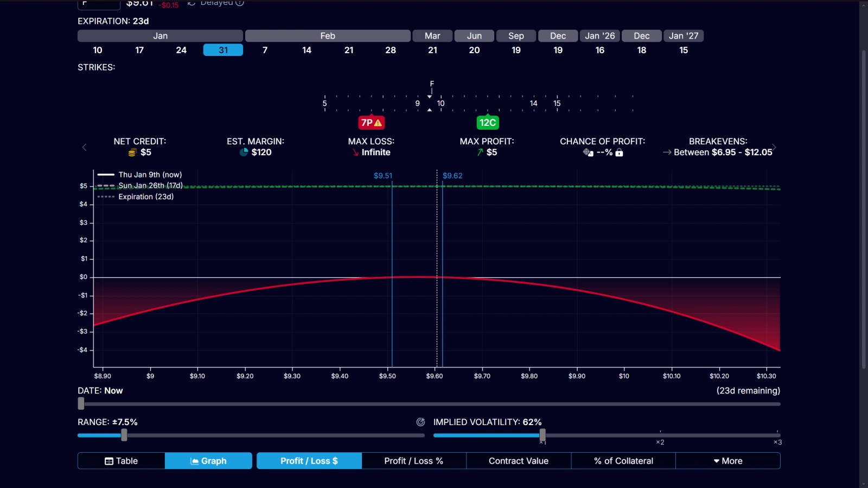
Task: Click the chance of profit dice icon
Action: point(588,153)
